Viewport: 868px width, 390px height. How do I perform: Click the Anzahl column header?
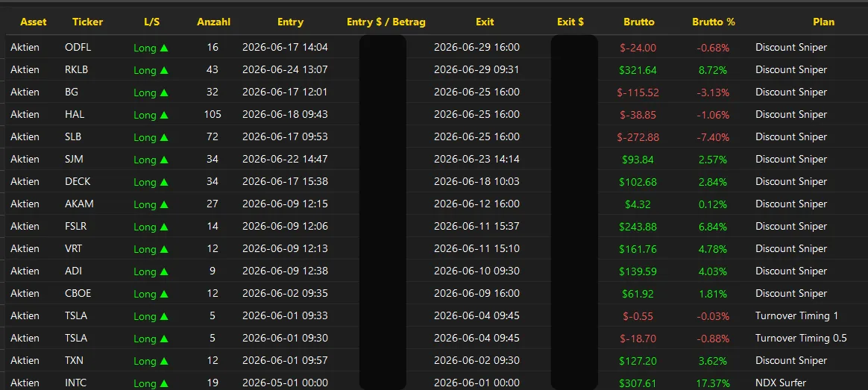pos(214,22)
